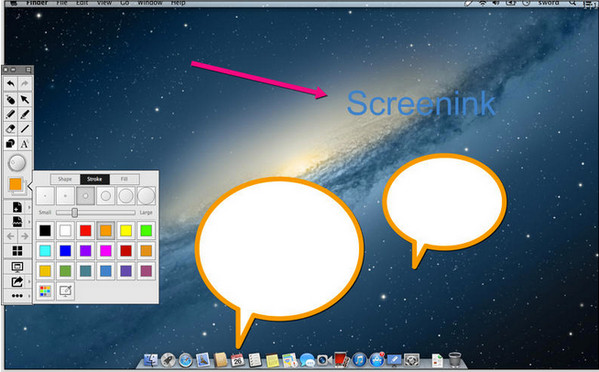Click the Redo arrow in the toolbar
Image resolution: width=599 pixels, height=372 pixels.
click(24, 83)
